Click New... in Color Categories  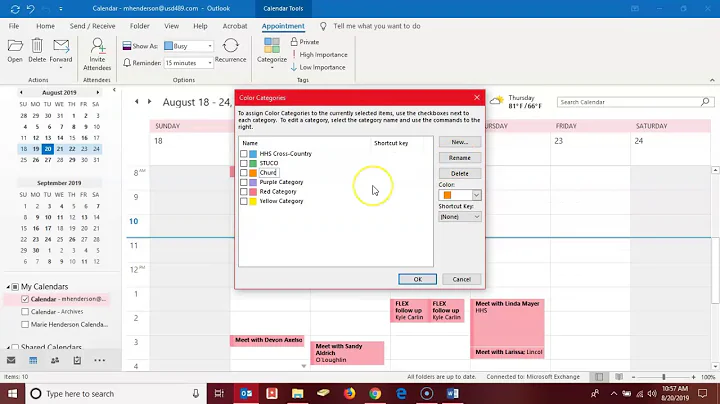tap(460, 142)
